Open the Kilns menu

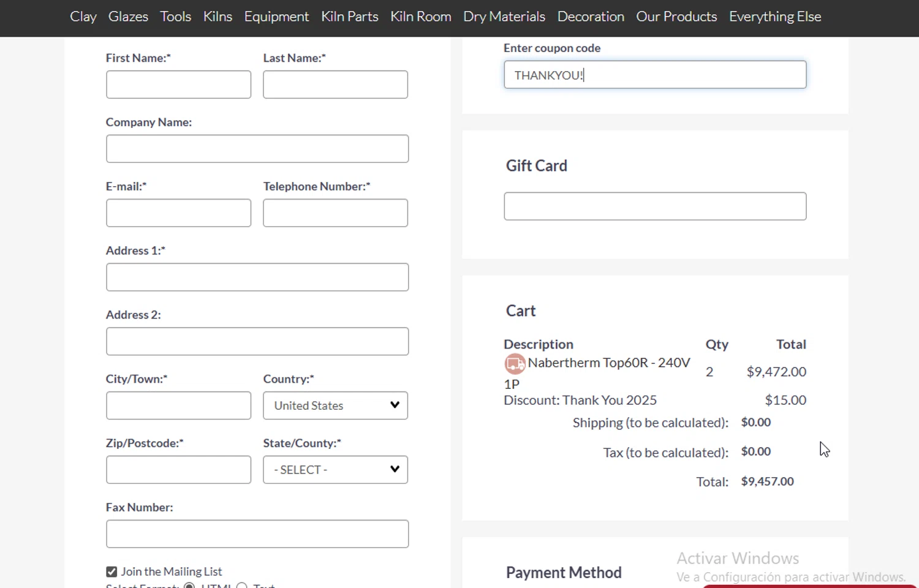tap(217, 17)
